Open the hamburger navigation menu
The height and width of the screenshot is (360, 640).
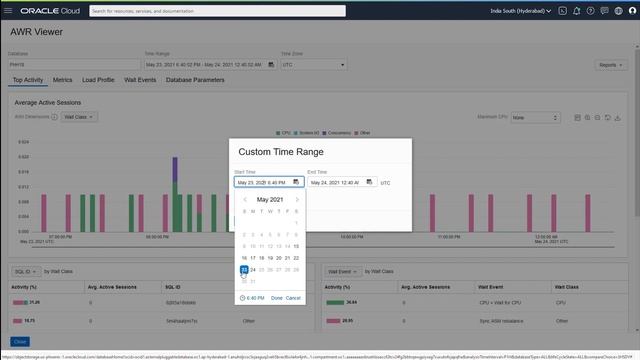tap(8, 11)
